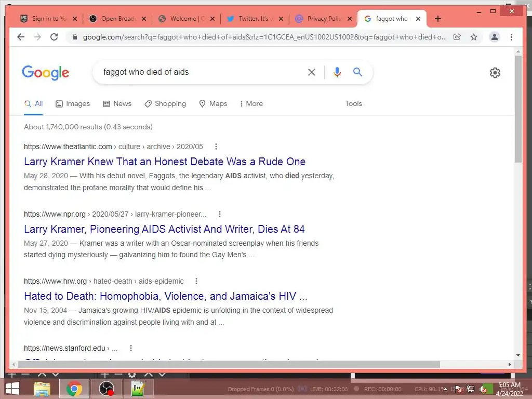Click the theatlantic.com result URL breadcrumb
This screenshot has height=399, width=532.
113,147
